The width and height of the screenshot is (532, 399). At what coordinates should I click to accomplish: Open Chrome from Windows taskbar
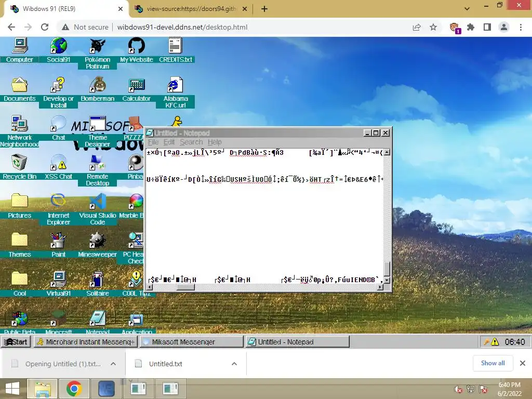(74, 389)
